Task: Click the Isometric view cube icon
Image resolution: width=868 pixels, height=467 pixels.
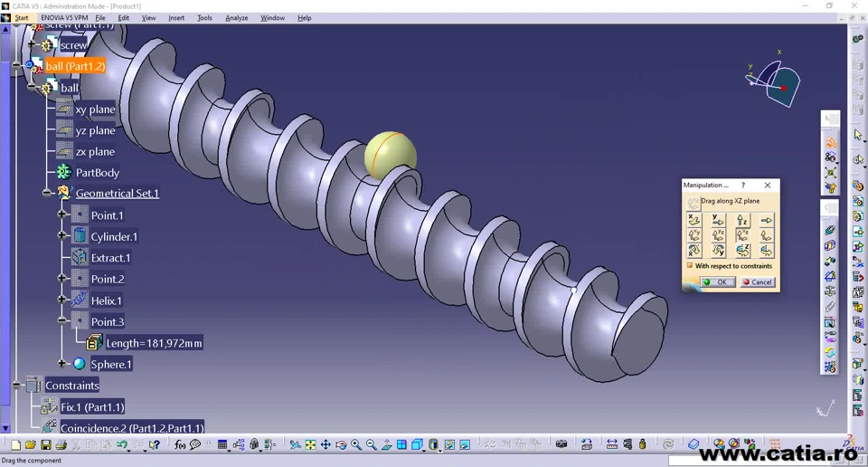Action: [x=417, y=444]
